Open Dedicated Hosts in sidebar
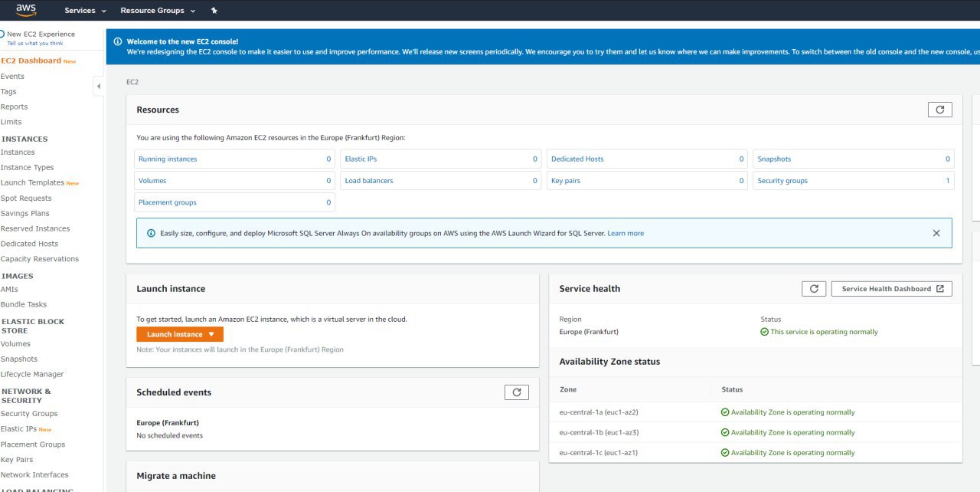The width and height of the screenshot is (980, 492). point(29,244)
